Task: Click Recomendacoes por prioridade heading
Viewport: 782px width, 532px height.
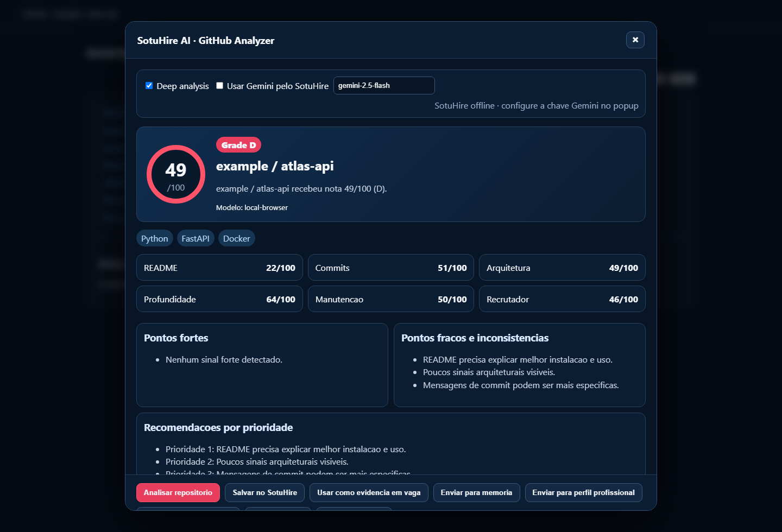Action: 218,427
